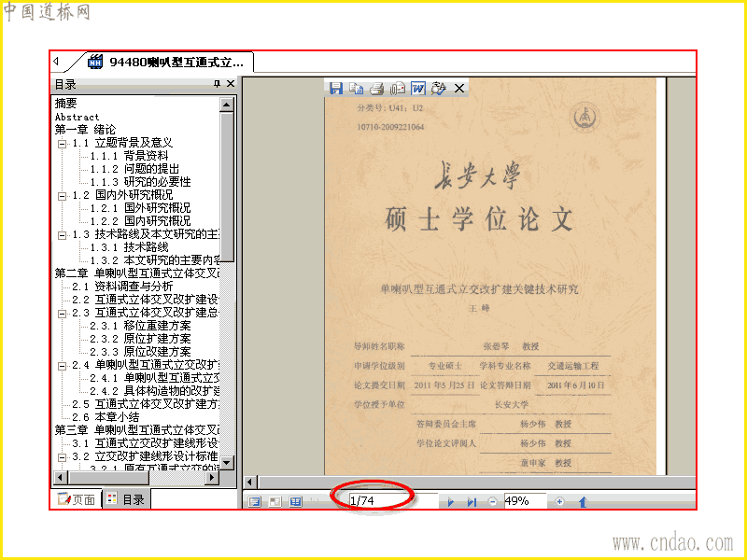747x560 pixels.
Task: Collapse the 2.3 互通式立体交叉改扩建 node
Action: (x=62, y=314)
